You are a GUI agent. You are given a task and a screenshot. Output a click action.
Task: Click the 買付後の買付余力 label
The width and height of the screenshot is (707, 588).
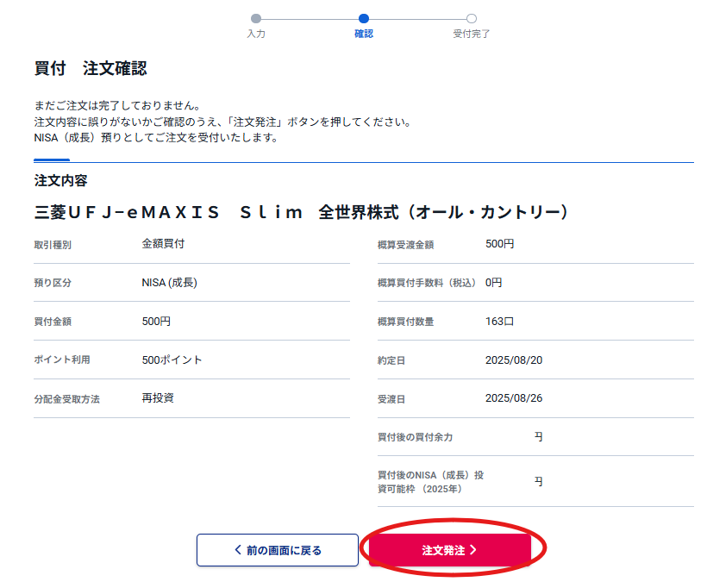tap(416, 437)
